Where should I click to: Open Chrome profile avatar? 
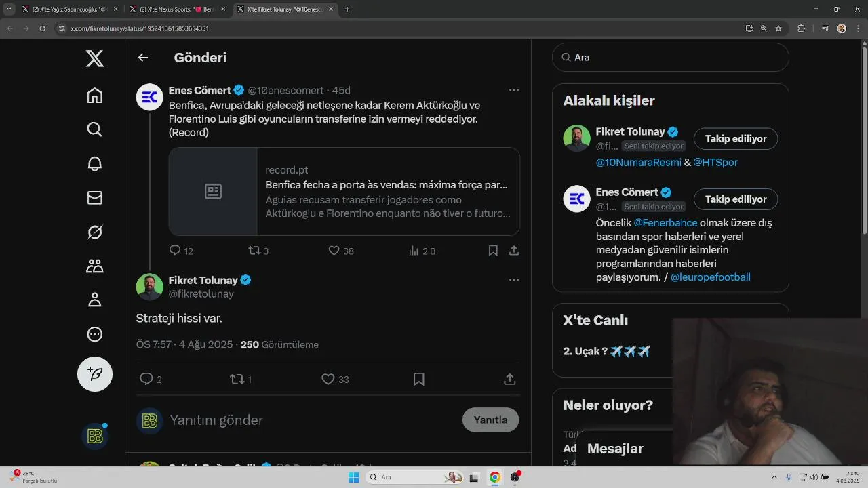pos(842,28)
